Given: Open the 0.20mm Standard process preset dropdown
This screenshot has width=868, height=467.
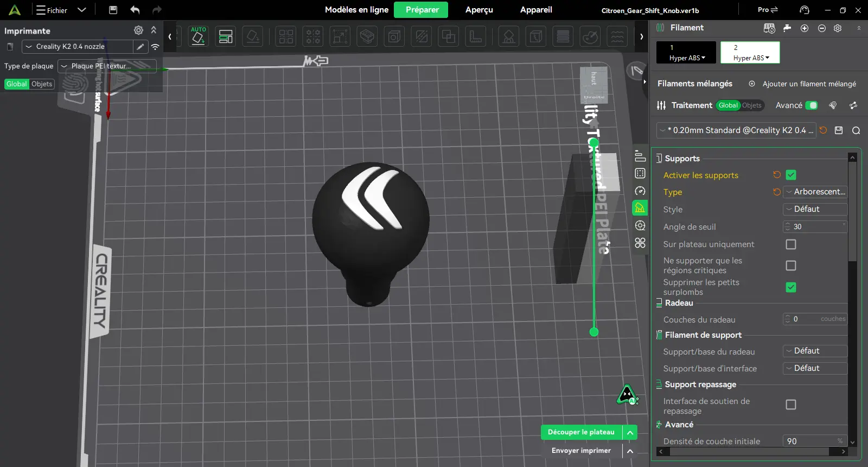Looking at the screenshot, I should click(736, 130).
